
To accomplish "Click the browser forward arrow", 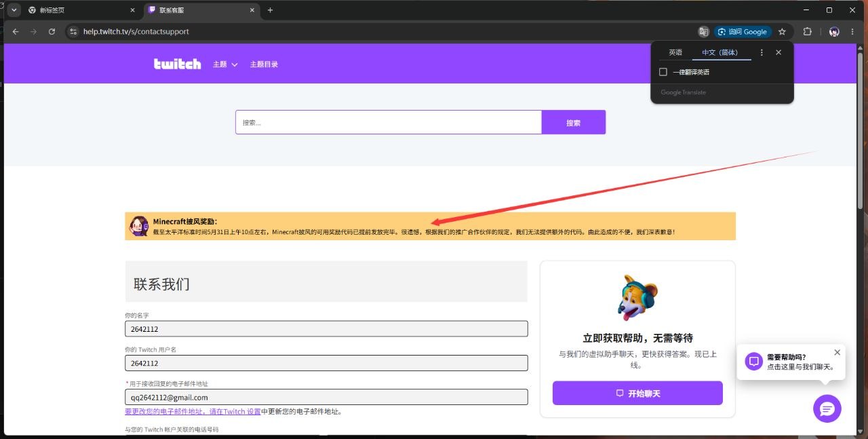I will (33, 31).
